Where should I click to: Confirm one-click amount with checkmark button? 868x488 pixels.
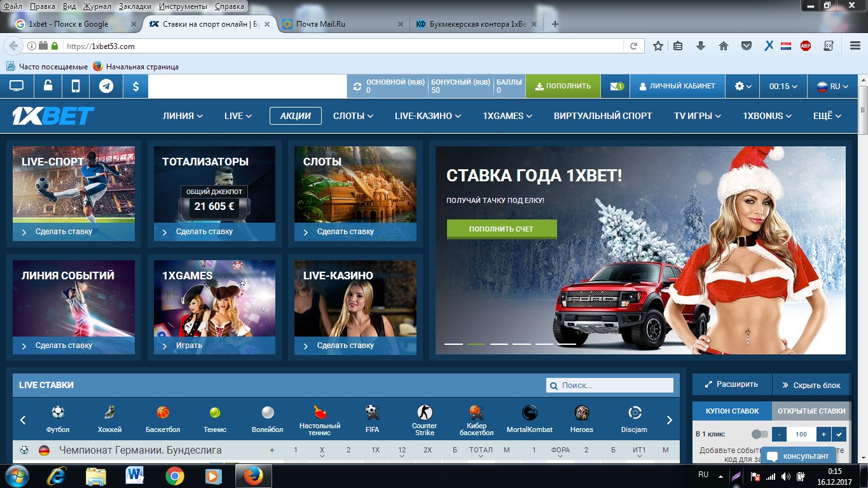839,435
